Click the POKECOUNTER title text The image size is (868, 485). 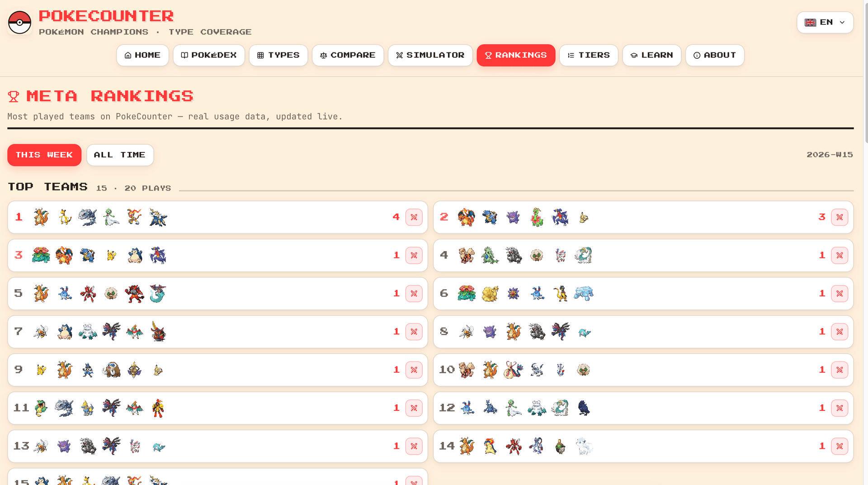[x=106, y=16]
